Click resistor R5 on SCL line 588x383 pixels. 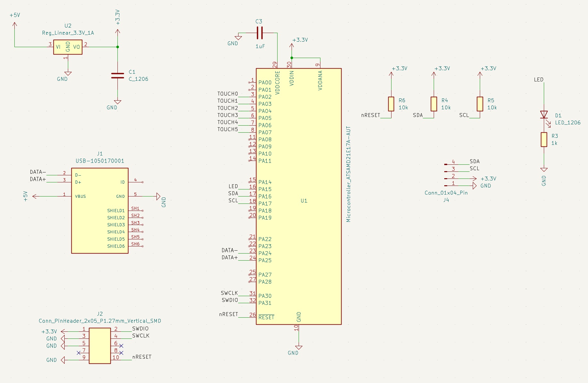pyautogui.click(x=479, y=104)
